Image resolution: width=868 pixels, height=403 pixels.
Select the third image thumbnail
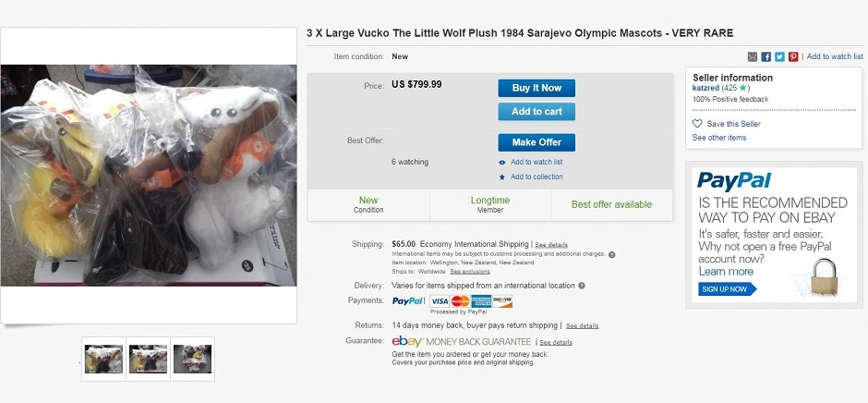coord(192,359)
